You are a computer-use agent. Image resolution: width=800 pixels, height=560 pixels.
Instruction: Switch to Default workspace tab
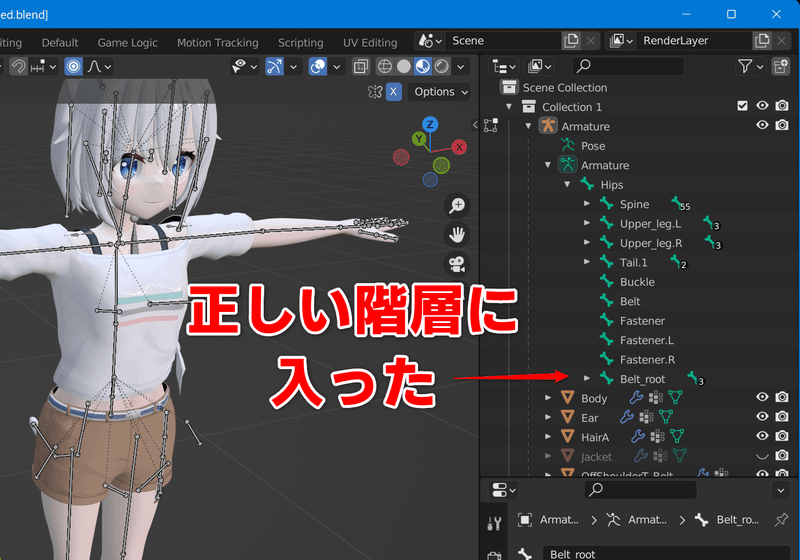(x=60, y=43)
